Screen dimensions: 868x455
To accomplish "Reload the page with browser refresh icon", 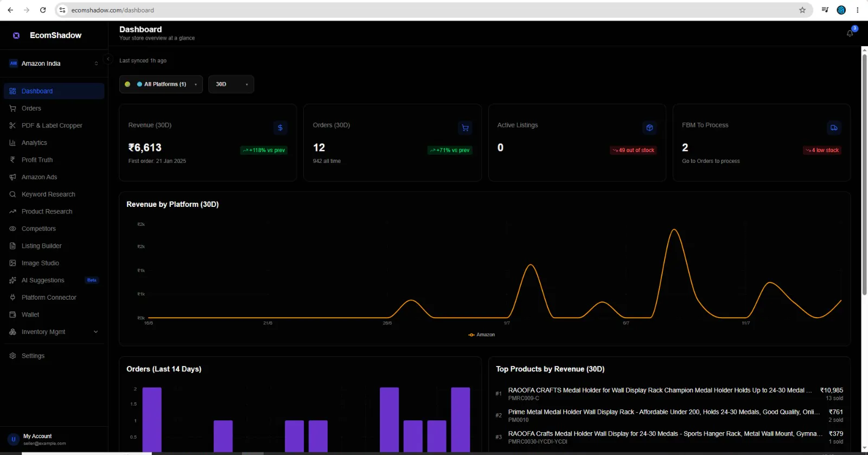I will coord(43,10).
